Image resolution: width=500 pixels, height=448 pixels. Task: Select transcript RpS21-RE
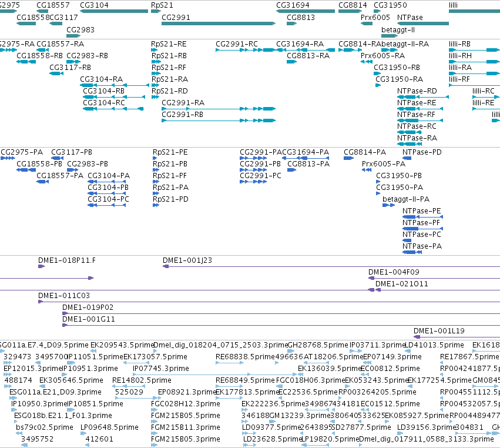[169, 44]
